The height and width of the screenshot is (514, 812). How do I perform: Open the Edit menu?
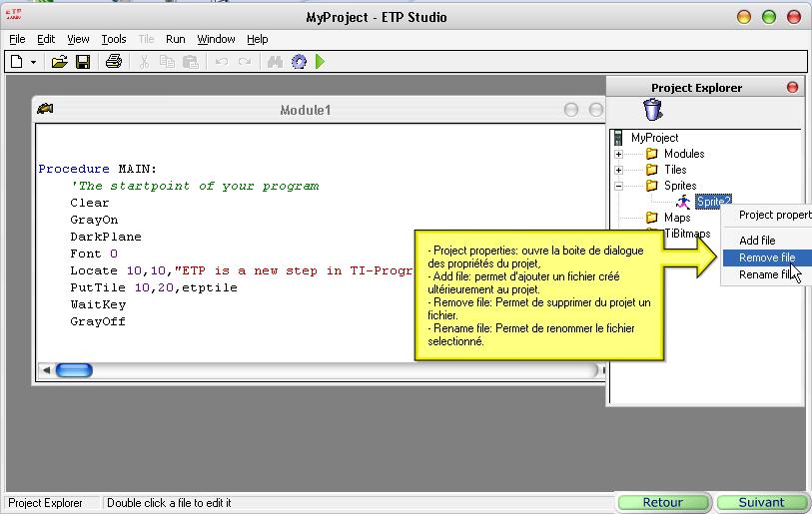click(x=46, y=39)
